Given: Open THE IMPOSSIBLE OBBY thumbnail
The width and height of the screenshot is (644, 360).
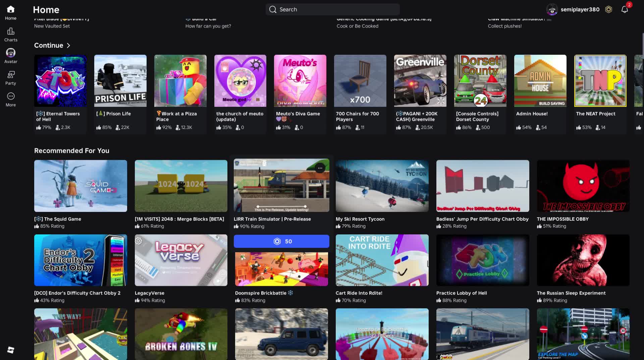Looking at the screenshot, I should [x=583, y=186].
